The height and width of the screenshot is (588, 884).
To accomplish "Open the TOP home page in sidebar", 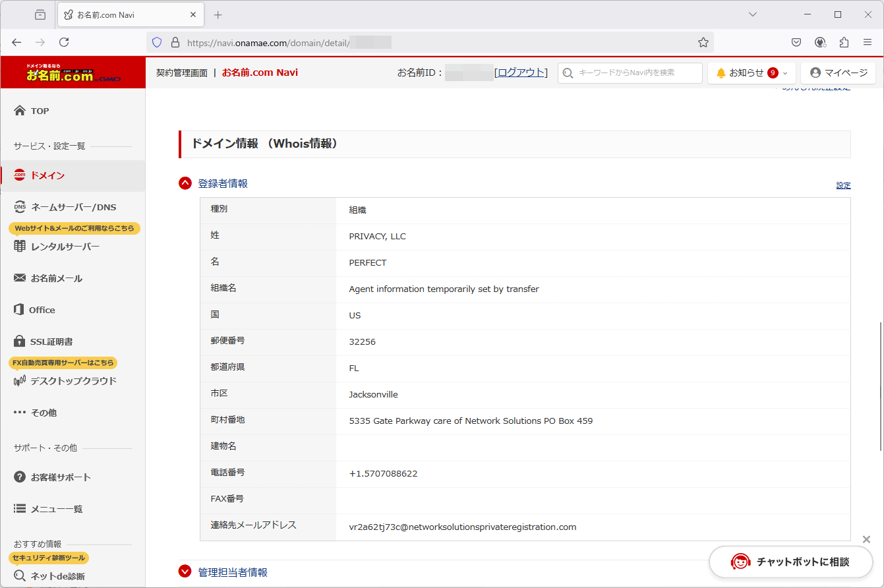I will [x=40, y=111].
